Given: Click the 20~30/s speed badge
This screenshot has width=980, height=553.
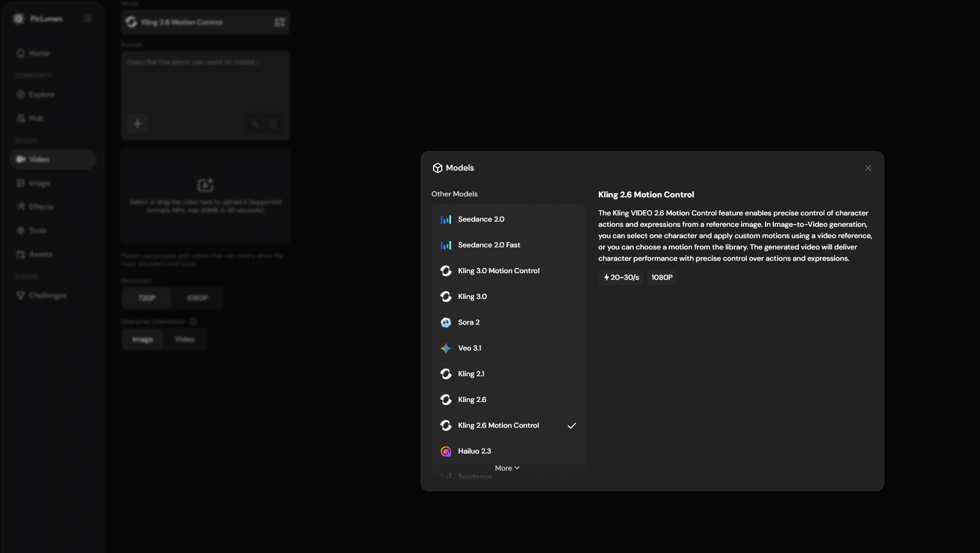Looking at the screenshot, I should 621,278.
